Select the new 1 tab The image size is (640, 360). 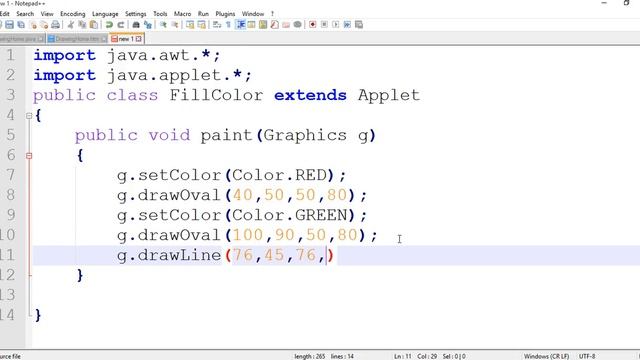126,39
